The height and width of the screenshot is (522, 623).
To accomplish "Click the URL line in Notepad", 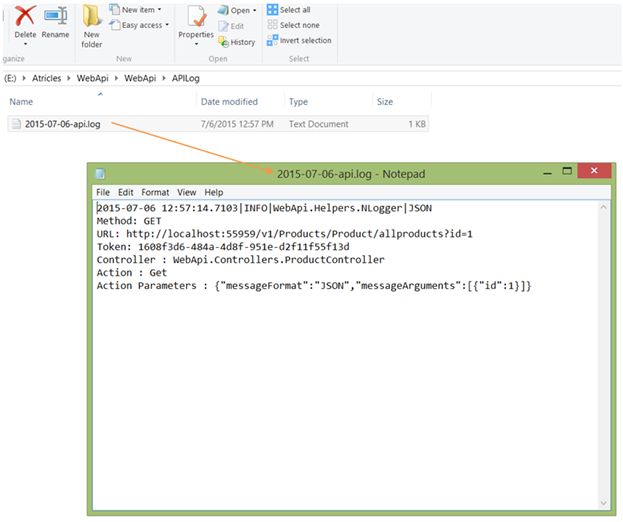I will 284,234.
